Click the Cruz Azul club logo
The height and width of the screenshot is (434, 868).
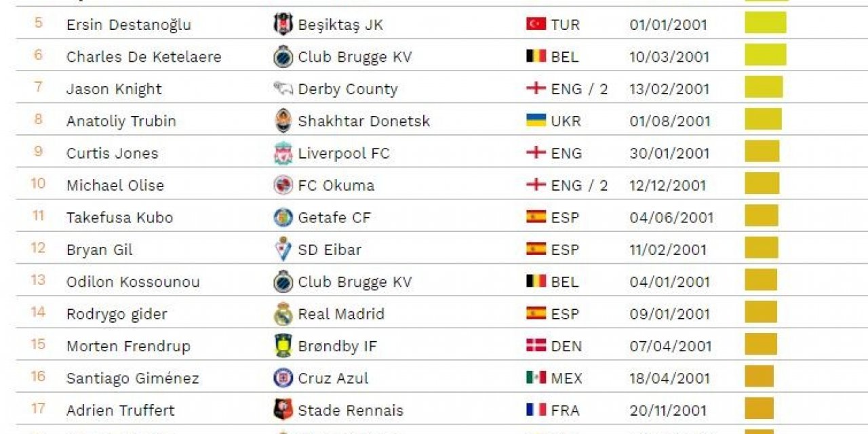tap(283, 378)
